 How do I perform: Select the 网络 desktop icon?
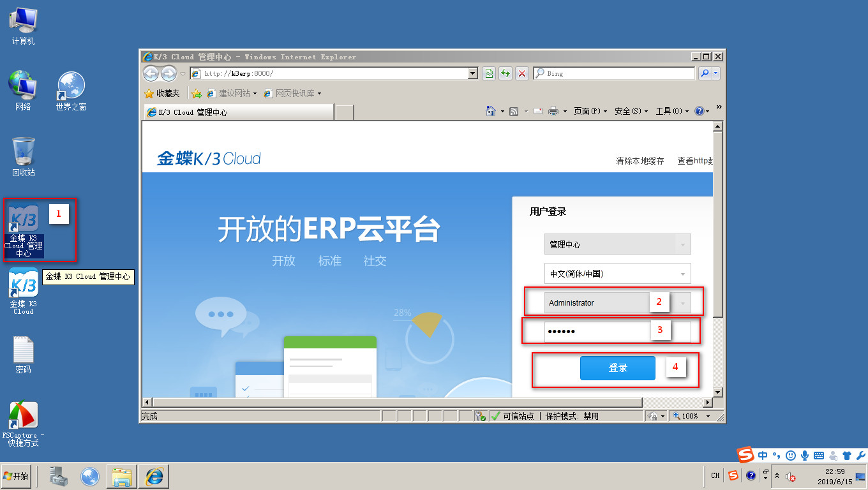pyautogui.click(x=23, y=91)
